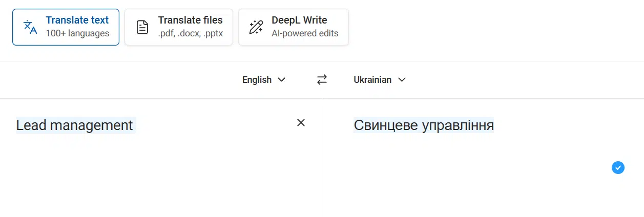Click the ".pdf, .docx, .pptx" subtitle
Screen dimensions: 644x217
pyautogui.click(x=190, y=34)
